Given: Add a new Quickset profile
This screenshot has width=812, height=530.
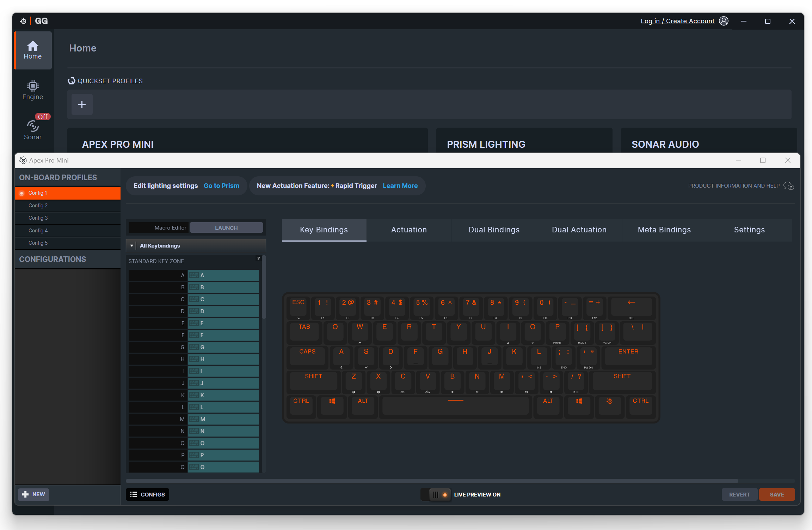Looking at the screenshot, I should [82, 104].
